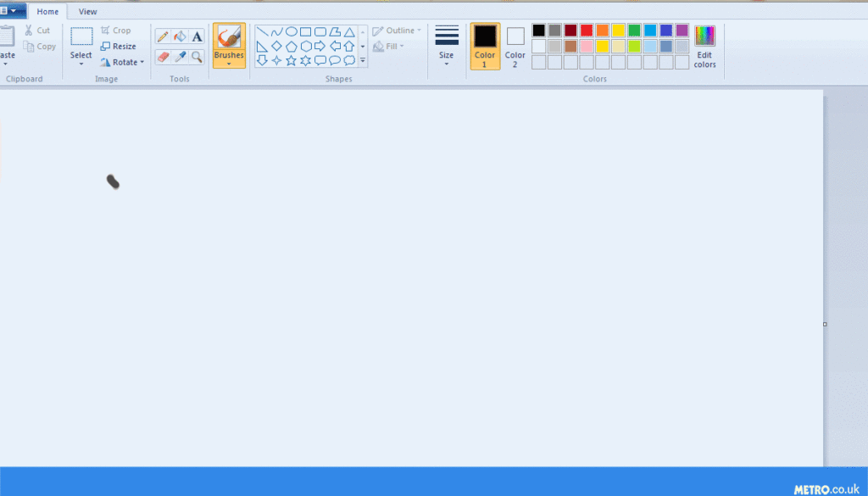Image resolution: width=868 pixels, height=496 pixels.
Task: Switch to the View tab
Action: 87,11
